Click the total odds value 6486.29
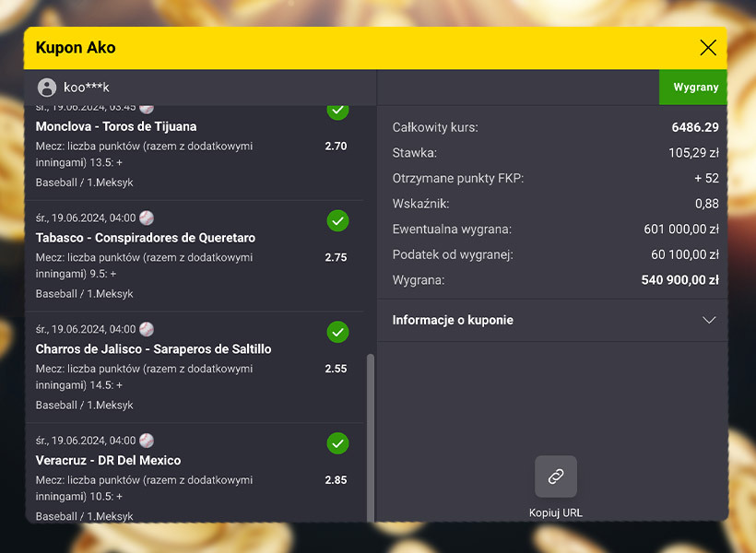The height and width of the screenshot is (553, 756). coord(695,127)
